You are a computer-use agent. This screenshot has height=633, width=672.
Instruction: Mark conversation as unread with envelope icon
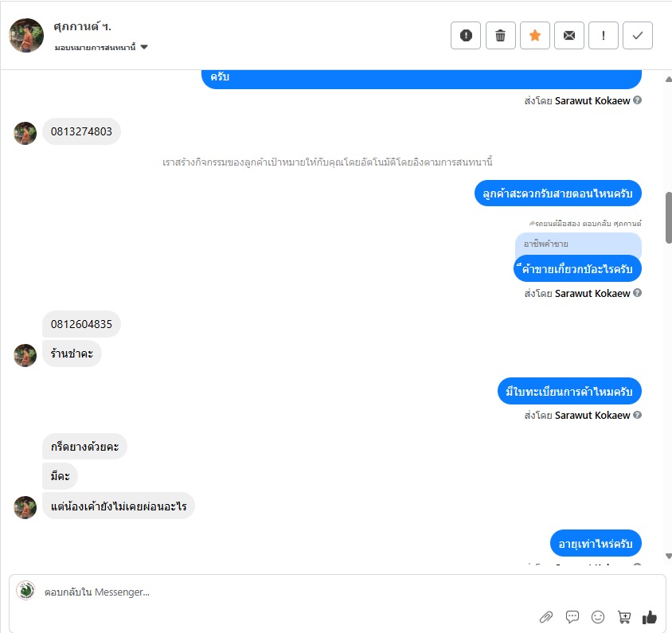568,36
